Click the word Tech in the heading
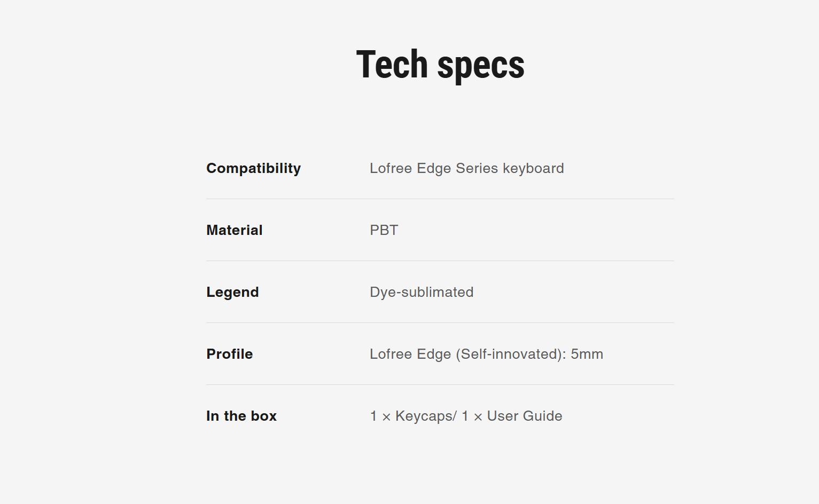 [x=392, y=65]
